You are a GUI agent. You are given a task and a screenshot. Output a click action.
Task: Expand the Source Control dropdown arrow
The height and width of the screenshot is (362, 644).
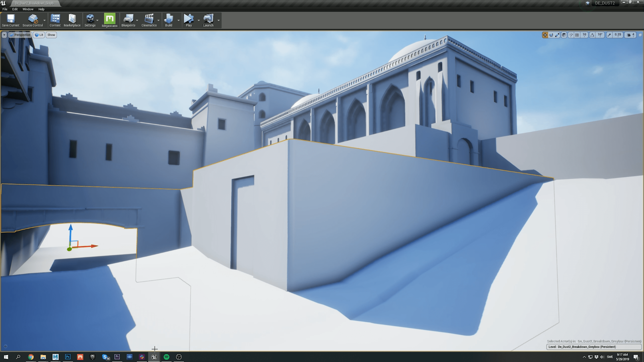(45, 20)
